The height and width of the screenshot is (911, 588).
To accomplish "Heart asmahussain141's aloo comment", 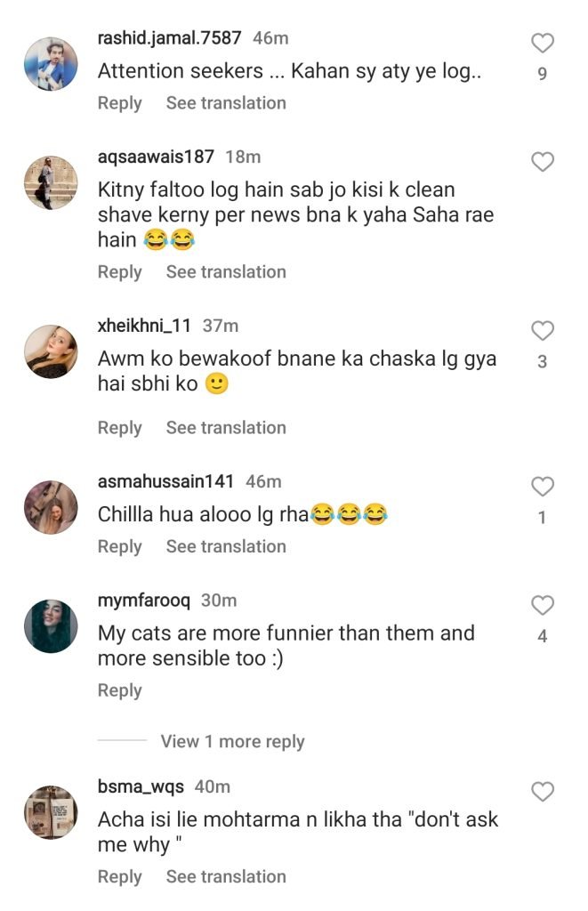I will tap(542, 487).
